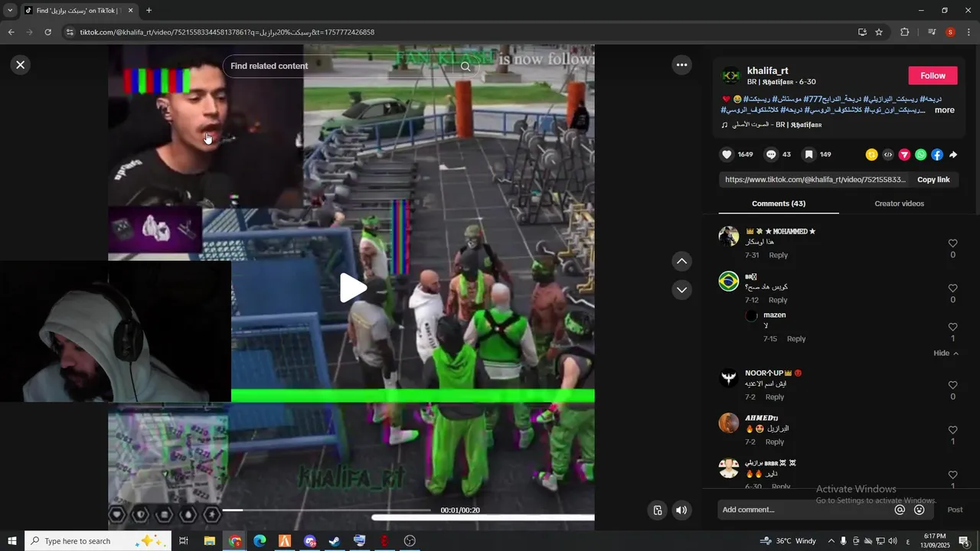Mute the video with the speaker icon
Screen dimensions: 980x551
(681, 510)
